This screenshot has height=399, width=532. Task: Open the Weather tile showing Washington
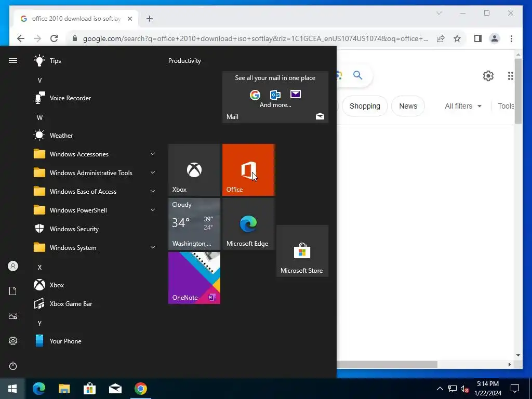[194, 224]
